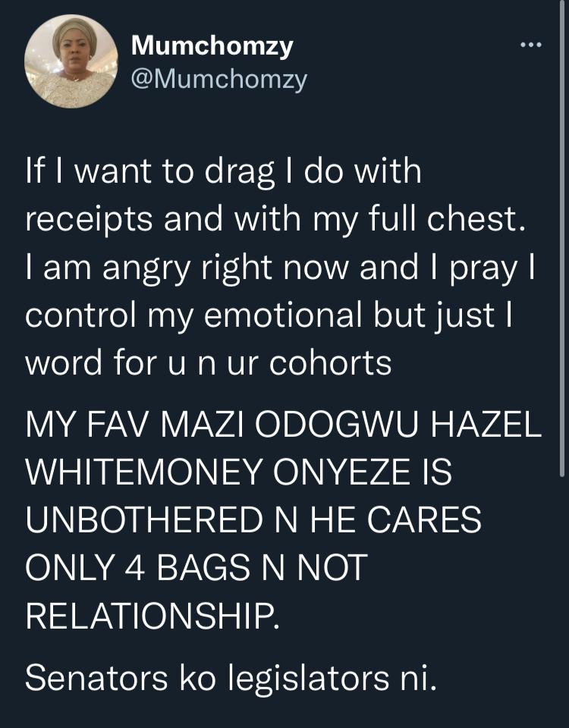Click the word "receipts" in the tweet

tap(89, 220)
